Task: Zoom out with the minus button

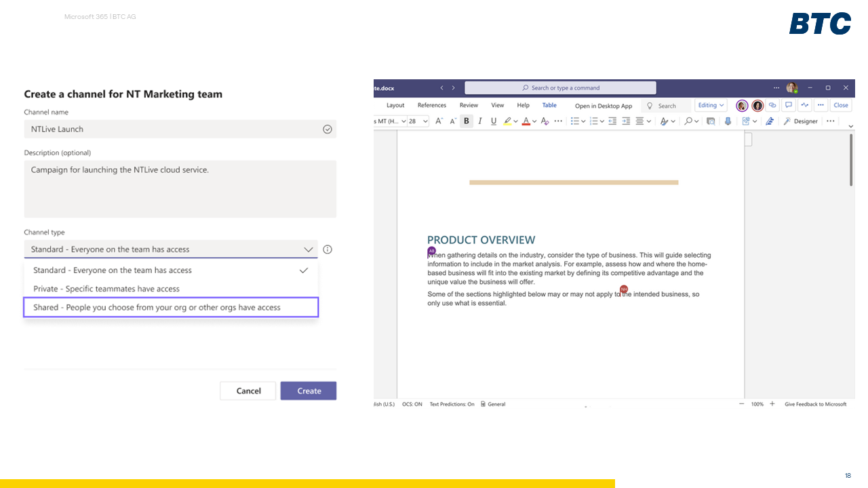Action: (x=743, y=405)
